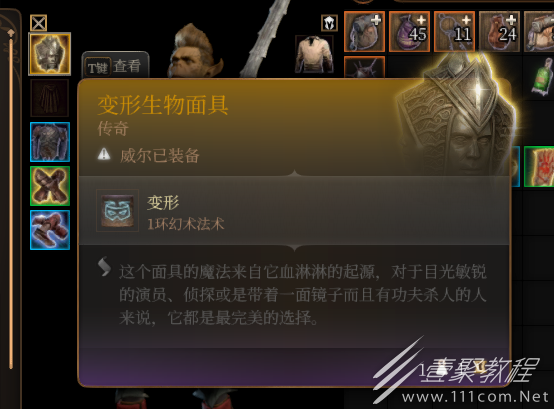Click the helmet visibility toggle icon
The image size is (554, 409).
tap(329, 23)
